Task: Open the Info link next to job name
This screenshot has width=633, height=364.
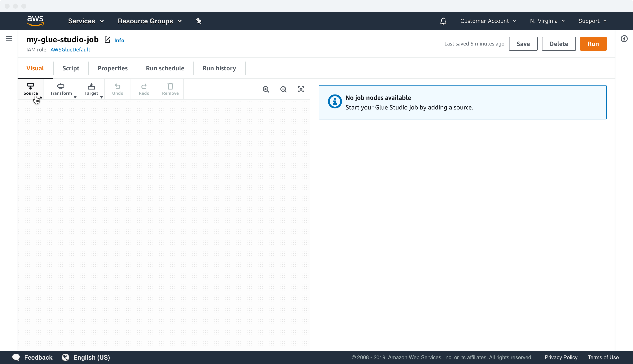Action: pyautogui.click(x=119, y=40)
